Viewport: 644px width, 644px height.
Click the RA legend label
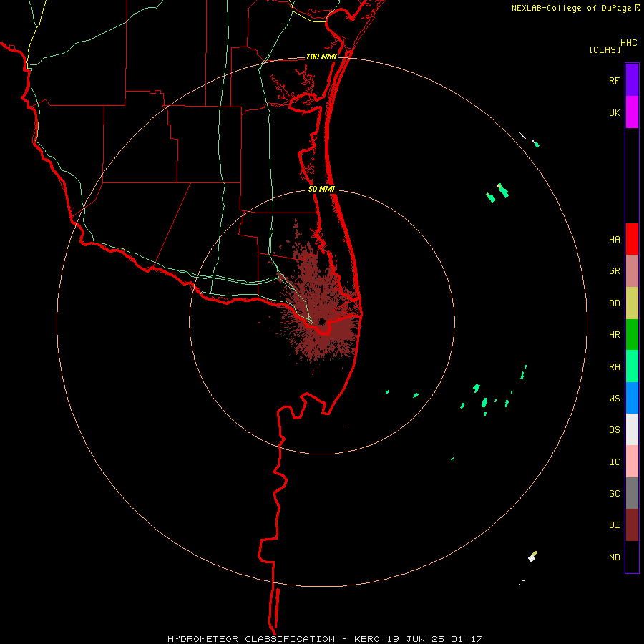[614, 367]
